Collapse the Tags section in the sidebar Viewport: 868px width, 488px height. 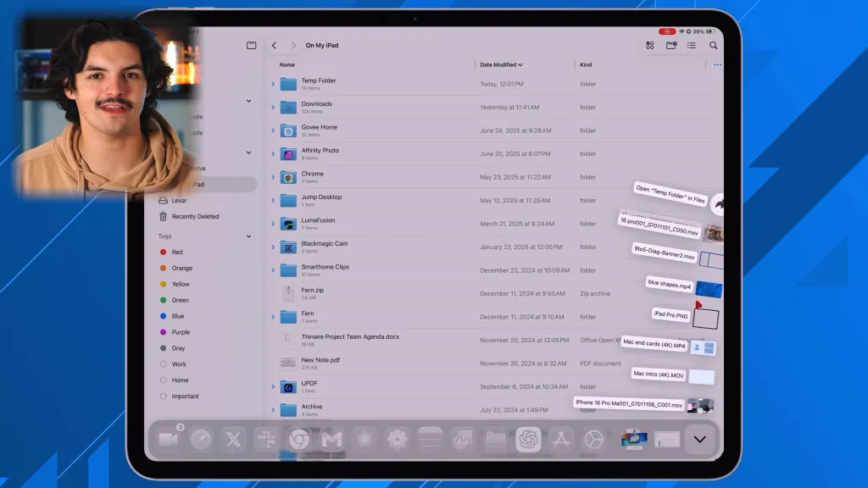248,235
